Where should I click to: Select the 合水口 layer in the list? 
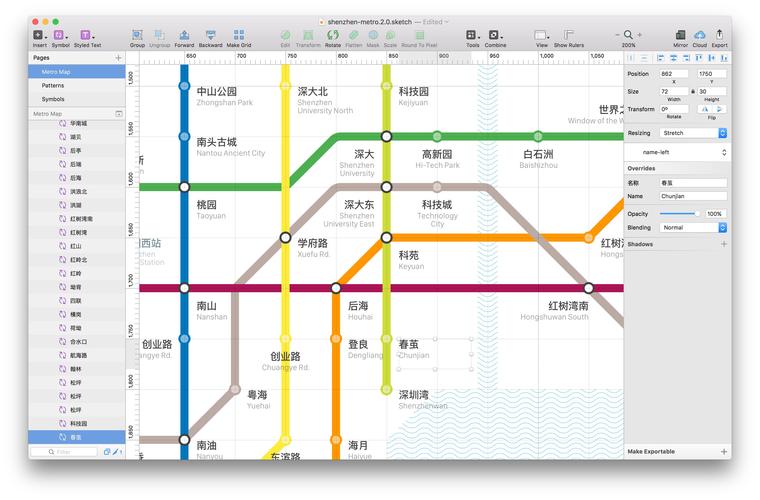[77, 342]
